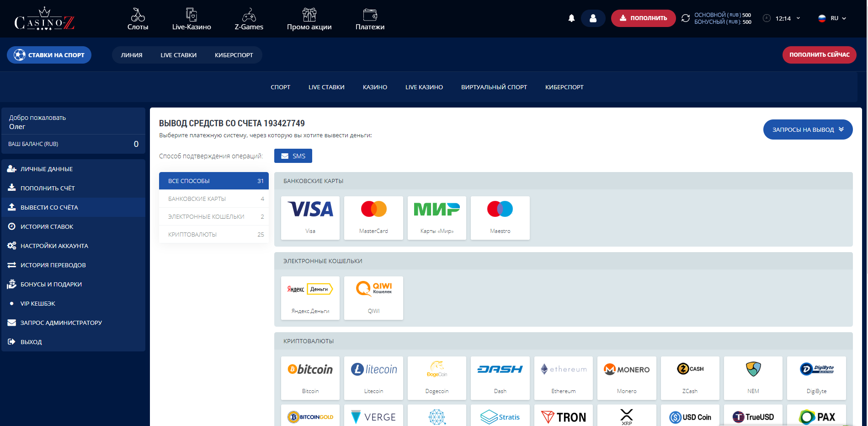Image resolution: width=868 pixels, height=426 pixels.
Task: Select Ethereum withdrawal option
Action: 564,378
